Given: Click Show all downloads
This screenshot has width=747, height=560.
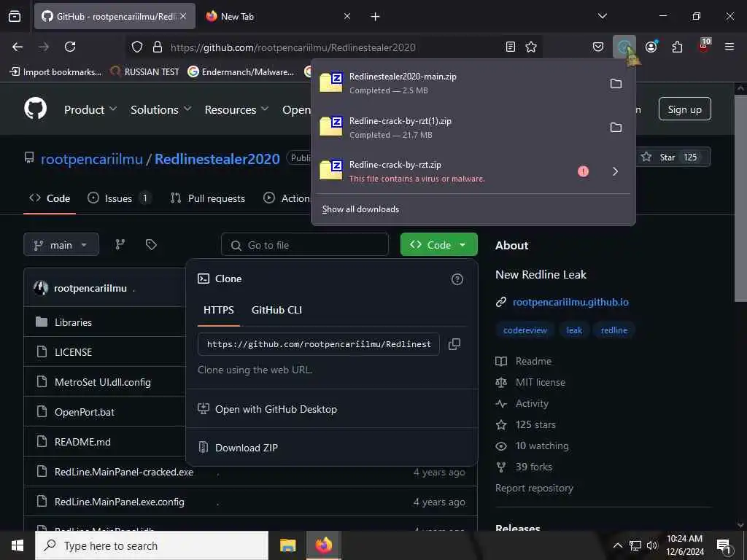Looking at the screenshot, I should [x=360, y=209].
